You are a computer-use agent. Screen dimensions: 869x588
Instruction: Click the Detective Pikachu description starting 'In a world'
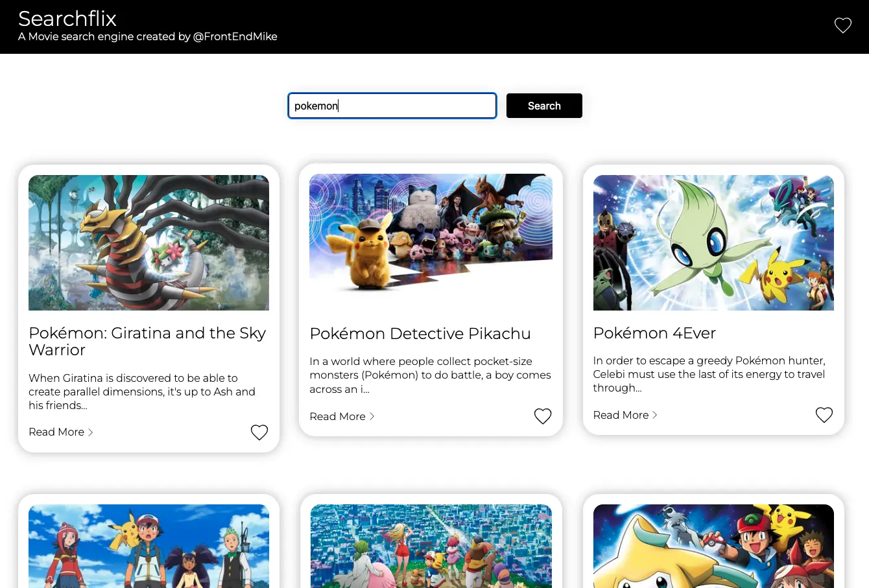(430, 375)
